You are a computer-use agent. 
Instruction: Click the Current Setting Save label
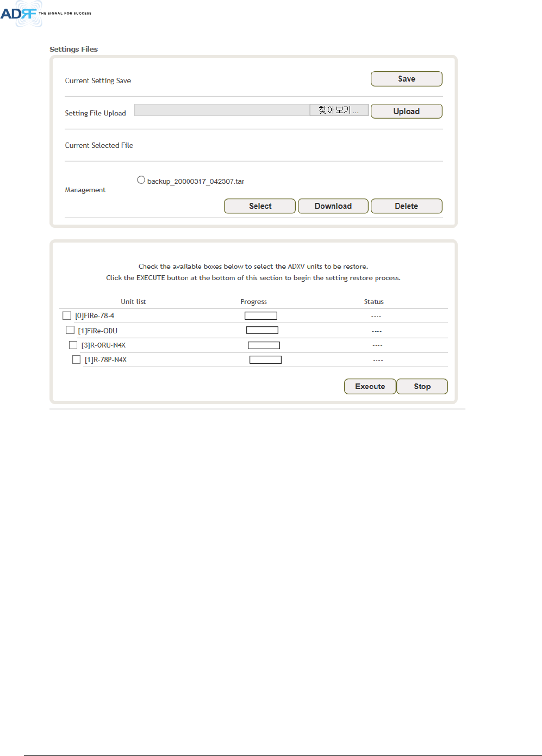[98, 80]
